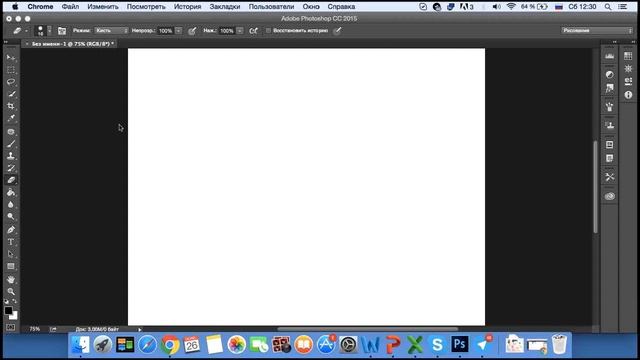Open the Изменить menu
Screen dimensions: 640x360
(103, 7)
